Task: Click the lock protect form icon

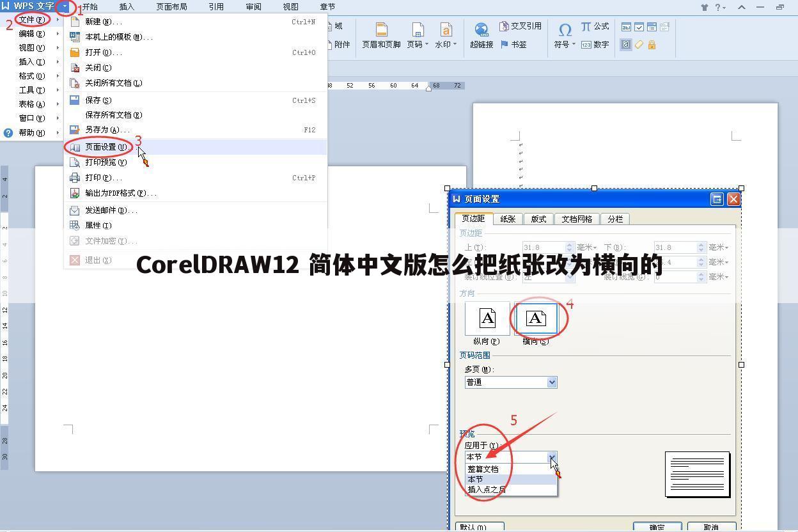Action: [x=652, y=45]
